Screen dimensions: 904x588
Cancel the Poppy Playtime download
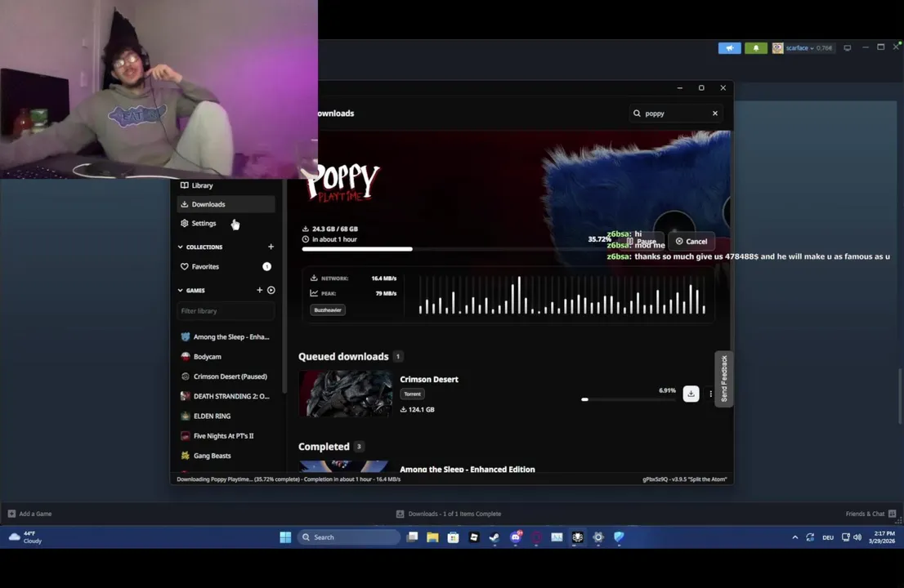pos(691,241)
